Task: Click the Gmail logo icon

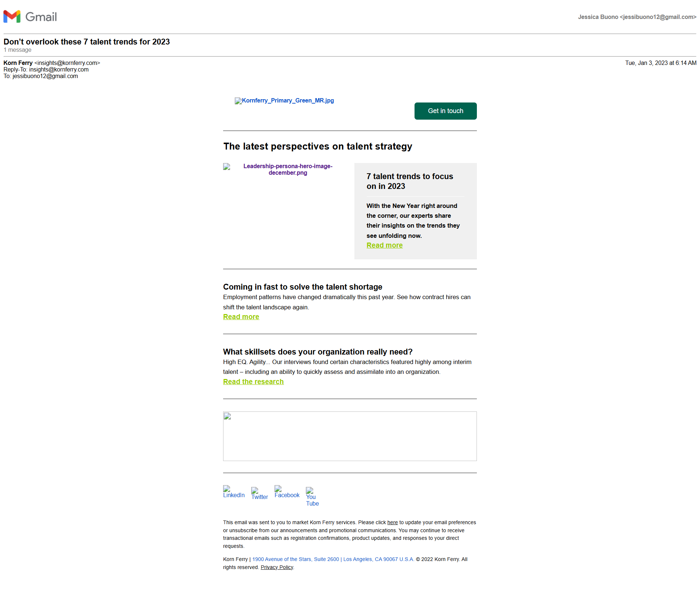Action: [12, 17]
